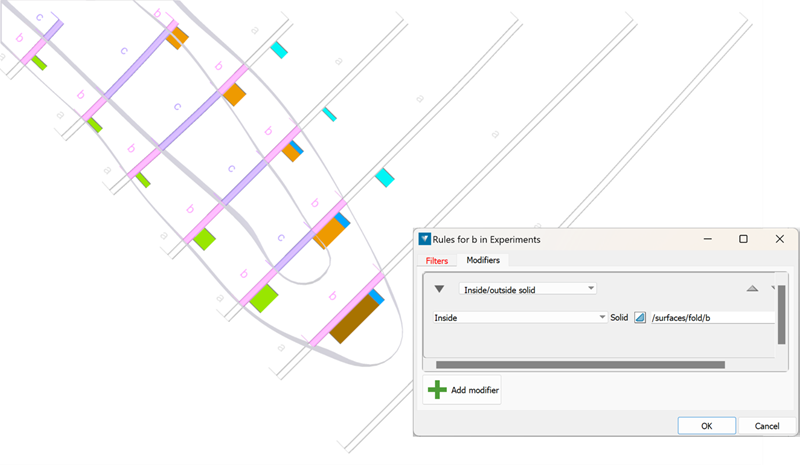This screenshot has width=800, height=466.
Task: Click the "Solid" label in the modifier row
Action: [619, 317]
